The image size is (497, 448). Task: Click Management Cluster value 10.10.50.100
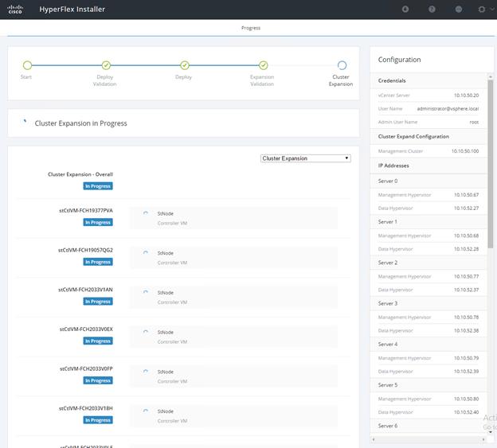[x=465, y=151]
